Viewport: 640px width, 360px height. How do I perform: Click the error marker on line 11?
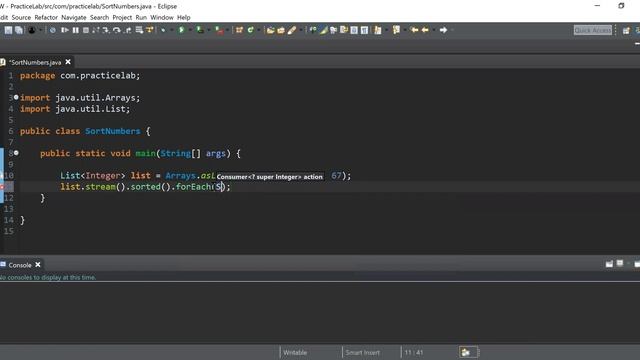coord(2,187)
